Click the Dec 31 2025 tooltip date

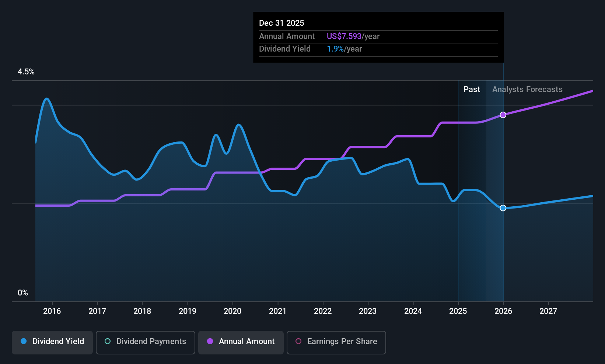click(281, 23)
